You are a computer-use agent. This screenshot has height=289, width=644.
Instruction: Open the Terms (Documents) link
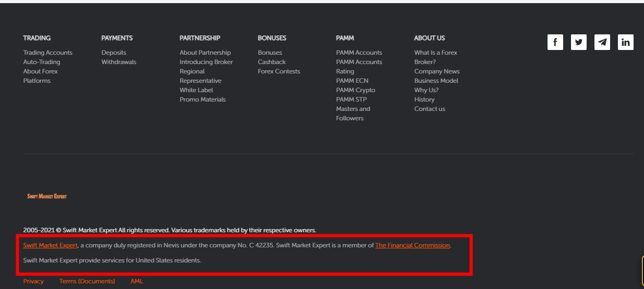(87, 281)
